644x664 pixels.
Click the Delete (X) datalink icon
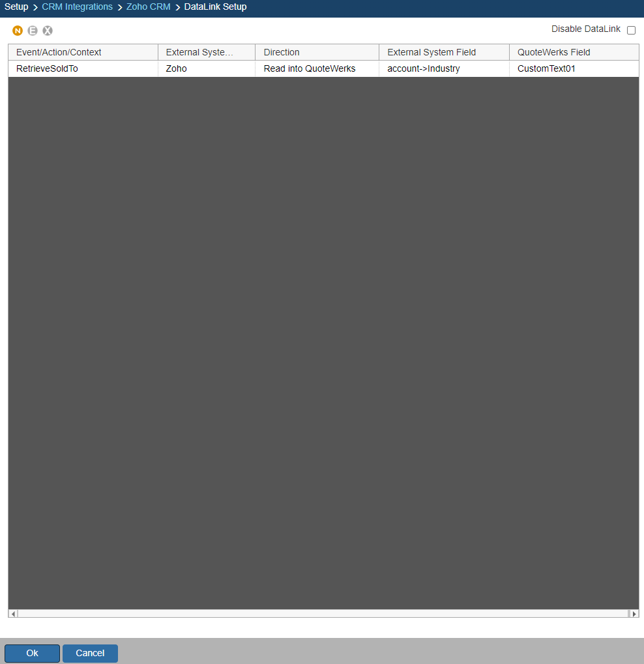pos(48,31)
